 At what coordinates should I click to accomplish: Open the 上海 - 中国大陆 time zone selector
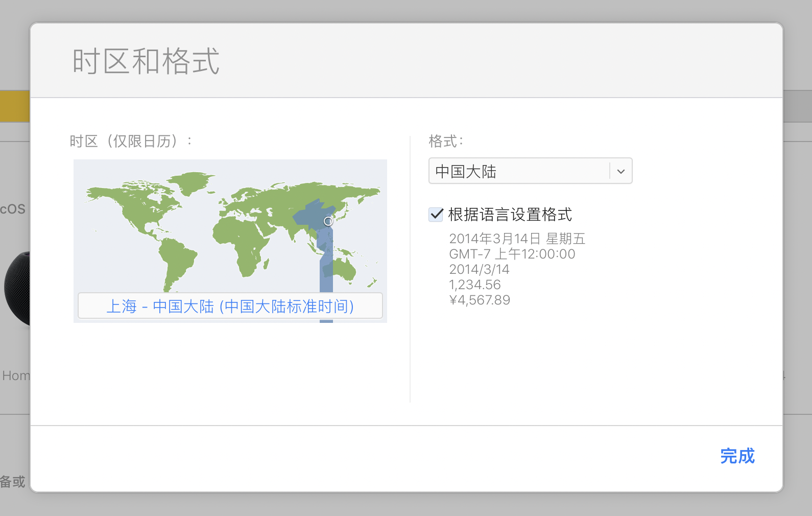[x=230, y=306]
